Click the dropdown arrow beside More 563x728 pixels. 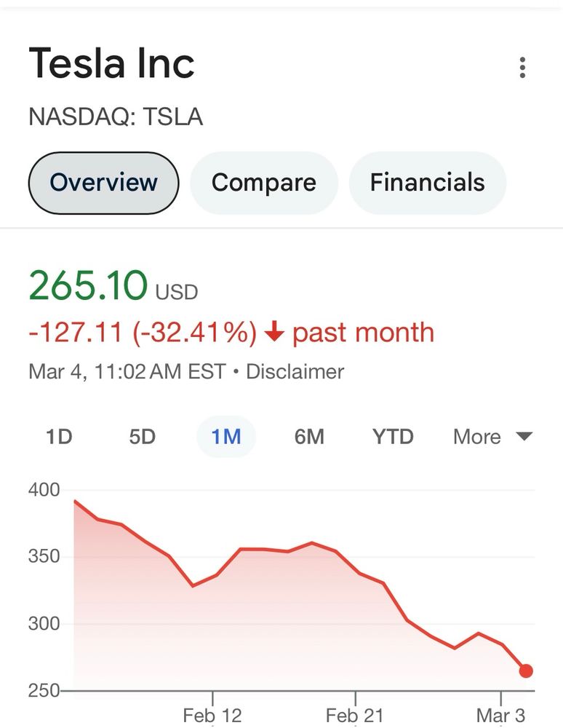pos(524,437)
